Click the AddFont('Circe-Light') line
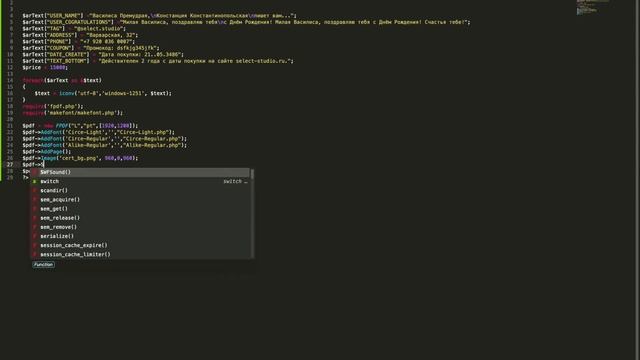The height and width of the screenshot is (360, 640). pyautogui.click(x=99, y=132)
